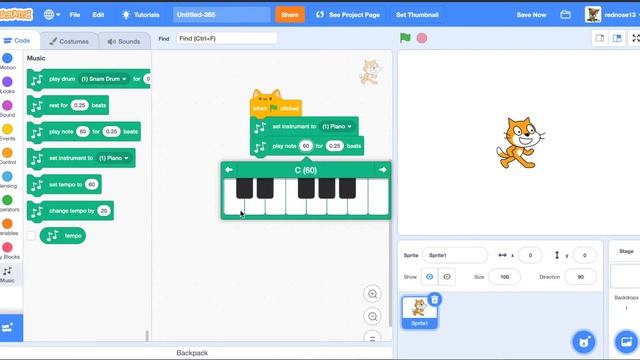Click Choose a Sprite cat button
Screen dimensions: 640x360
(x=584, y=342)
